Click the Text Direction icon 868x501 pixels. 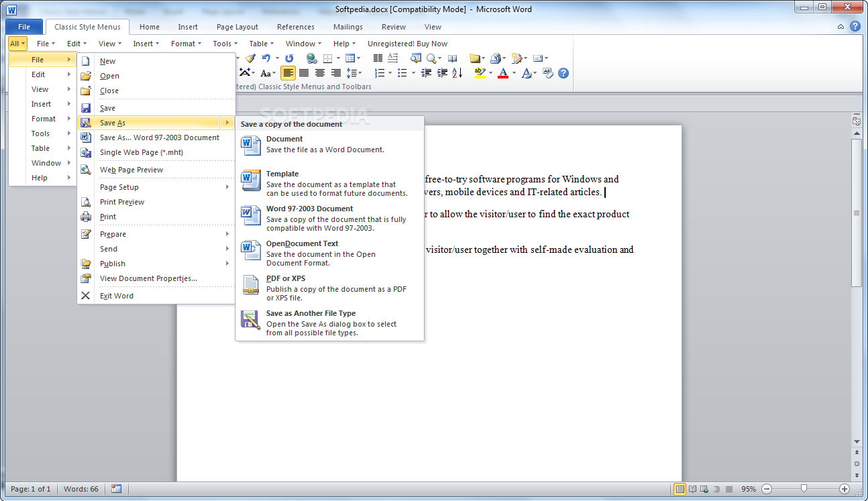coord(394,58)
